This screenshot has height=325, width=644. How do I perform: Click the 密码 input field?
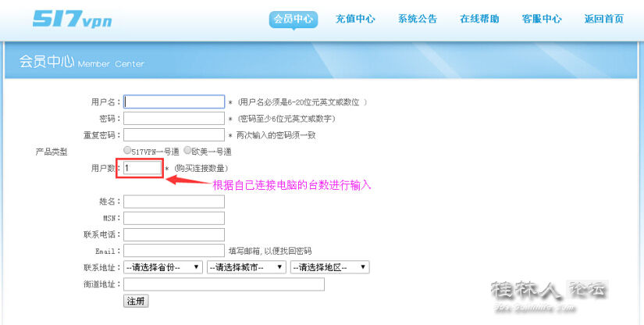coord(174,119)
